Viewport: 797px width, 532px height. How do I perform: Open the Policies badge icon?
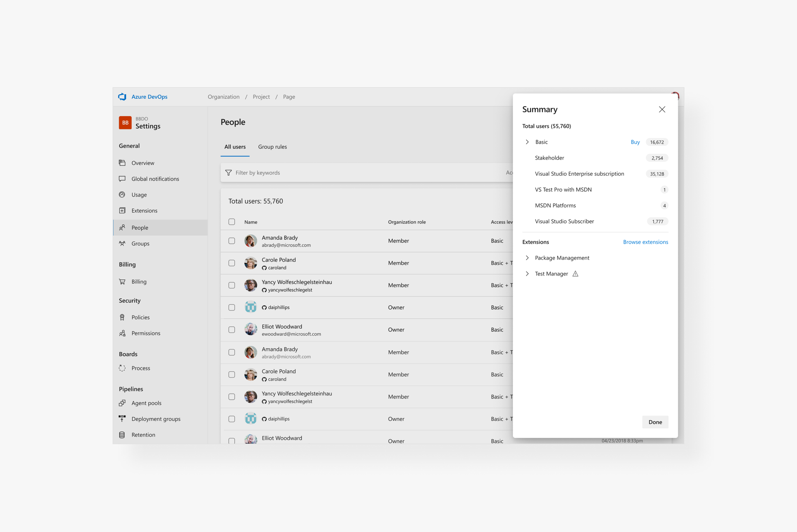(x=122, y=317)
